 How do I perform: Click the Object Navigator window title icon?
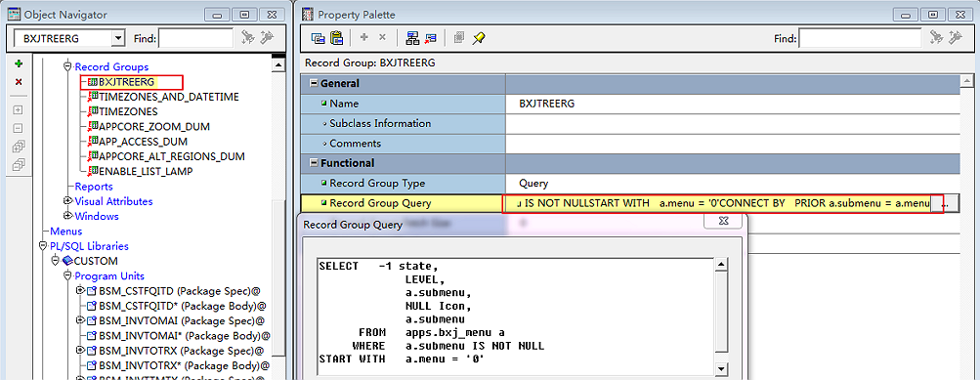(x=14, y=15)
